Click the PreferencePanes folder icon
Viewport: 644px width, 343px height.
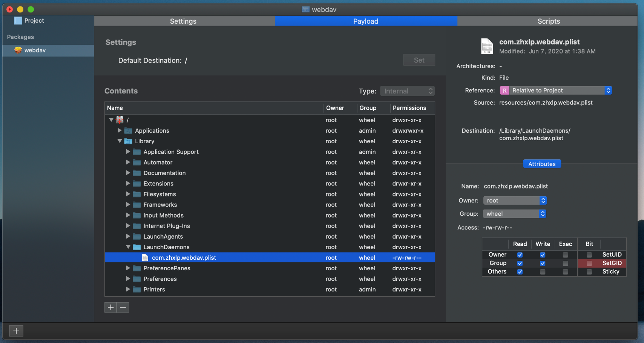[136, 268]
